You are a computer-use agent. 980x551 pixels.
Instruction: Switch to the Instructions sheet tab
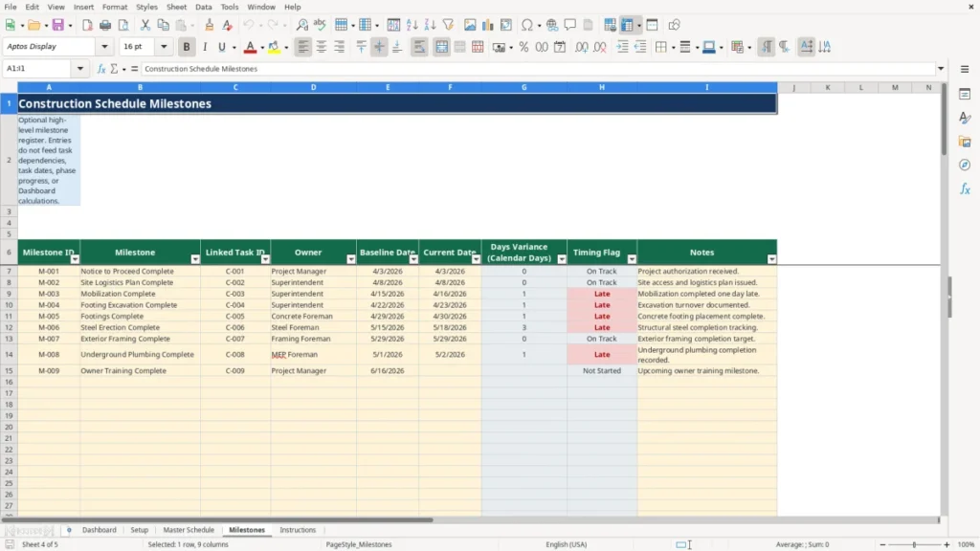[298, 530]
